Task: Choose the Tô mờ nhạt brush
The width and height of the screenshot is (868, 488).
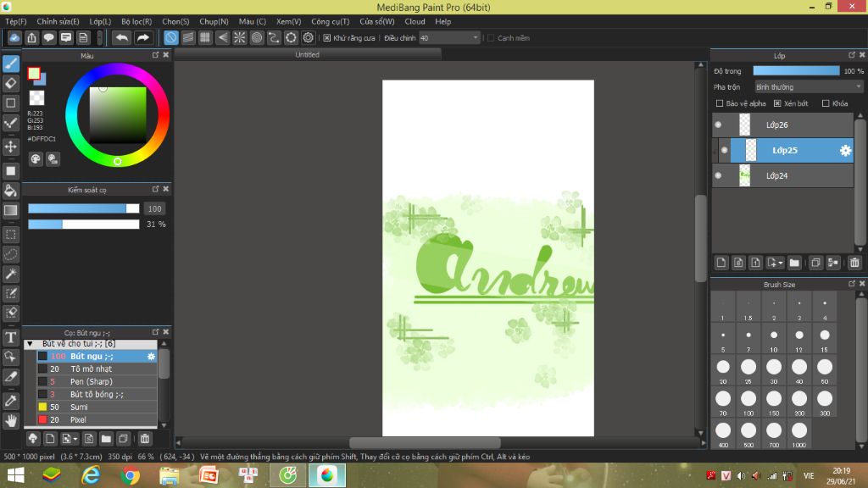Action: tap(97, 369)
